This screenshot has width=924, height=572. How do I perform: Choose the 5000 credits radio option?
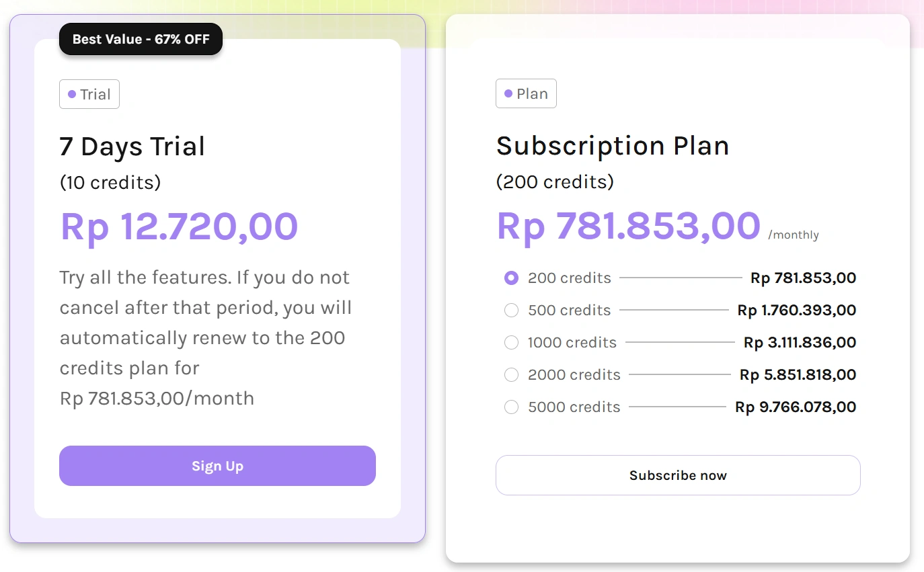click(x=511, y=407)
